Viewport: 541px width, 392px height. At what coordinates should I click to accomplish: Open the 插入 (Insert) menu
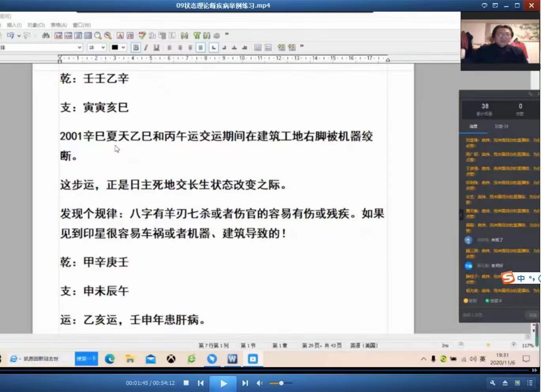point(13,25)
